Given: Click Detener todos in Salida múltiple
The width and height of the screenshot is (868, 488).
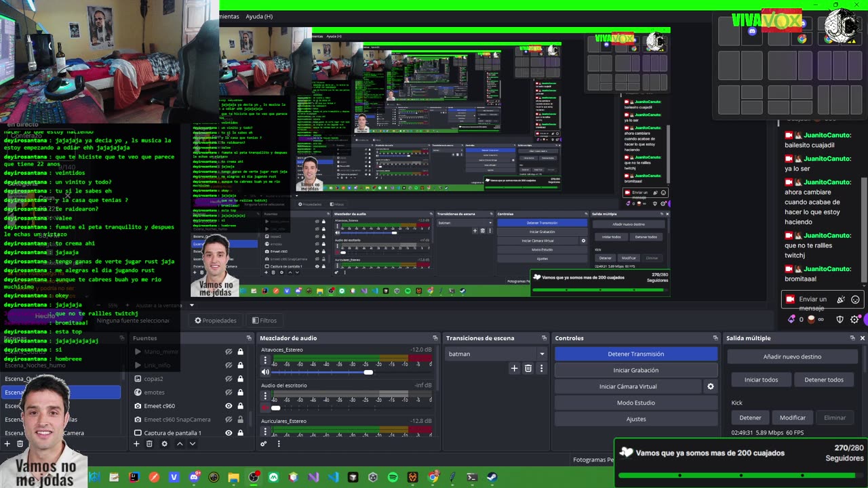Looking at the screenshot, I should point(824,380).
